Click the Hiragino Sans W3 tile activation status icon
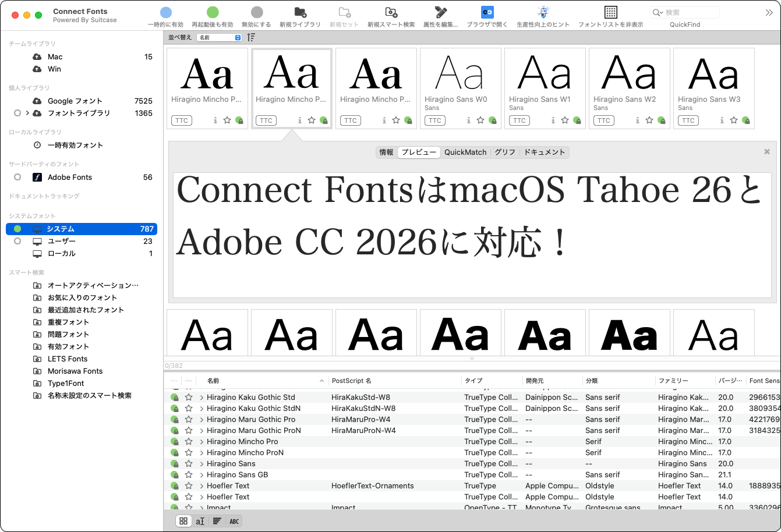 pos(746,120)
